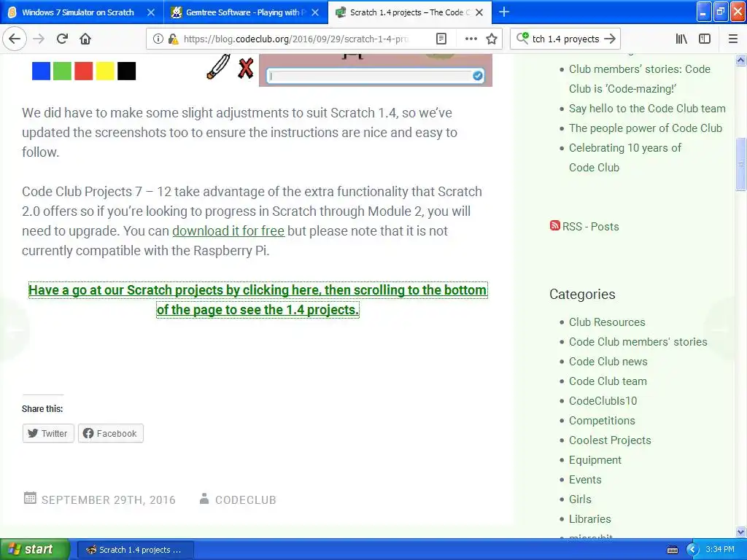This screenshot has height=560, width=747.
Task: Click the pencil tool in the screenshot image
Action: [218, 66]
